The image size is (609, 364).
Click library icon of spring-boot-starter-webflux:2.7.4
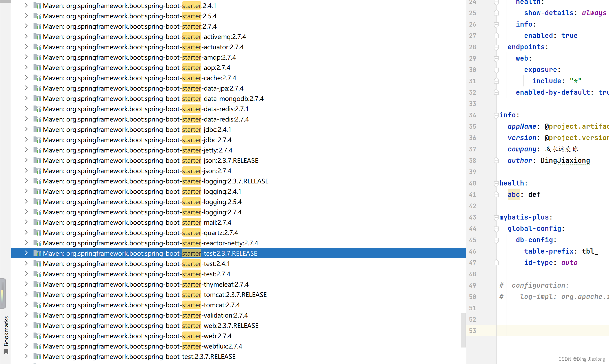(x=37, y=346)
